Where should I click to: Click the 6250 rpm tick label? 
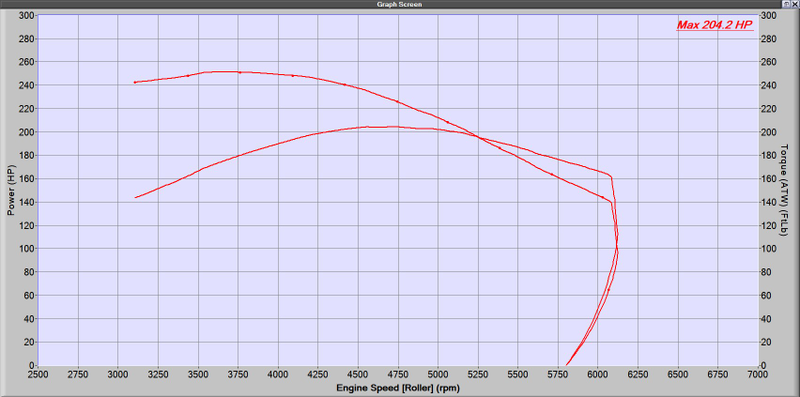(x=638, y=375)
